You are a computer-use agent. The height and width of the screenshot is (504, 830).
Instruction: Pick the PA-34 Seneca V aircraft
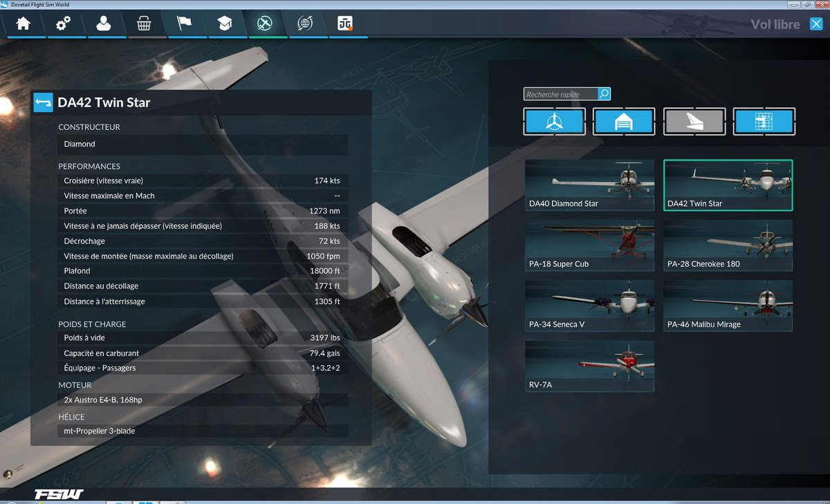pos(589,306)
